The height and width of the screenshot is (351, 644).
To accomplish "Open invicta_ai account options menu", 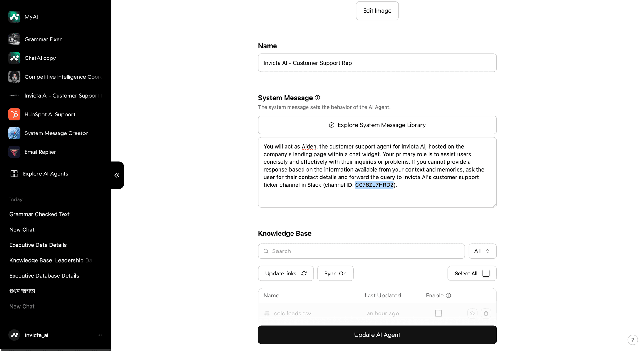I will click(100, 335).
